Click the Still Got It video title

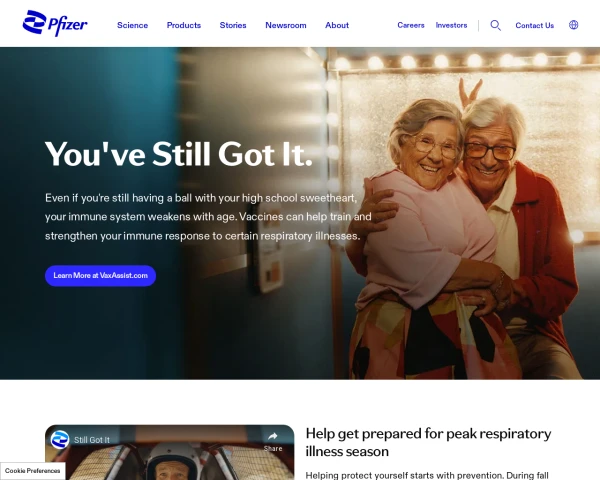(92, 440)
